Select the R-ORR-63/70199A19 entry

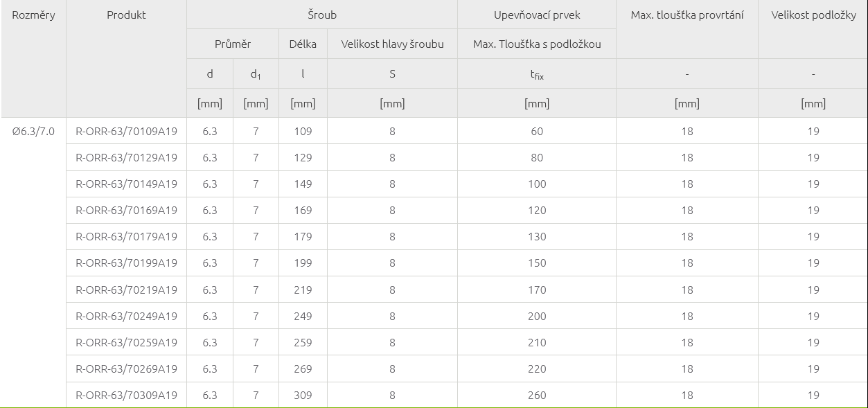126,263
